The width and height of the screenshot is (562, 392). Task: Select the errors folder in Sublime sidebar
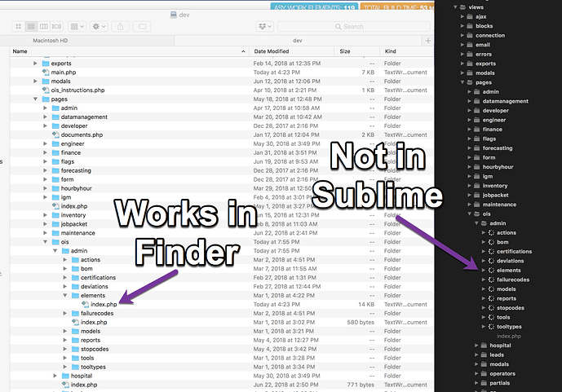click(x=484, y=55)
